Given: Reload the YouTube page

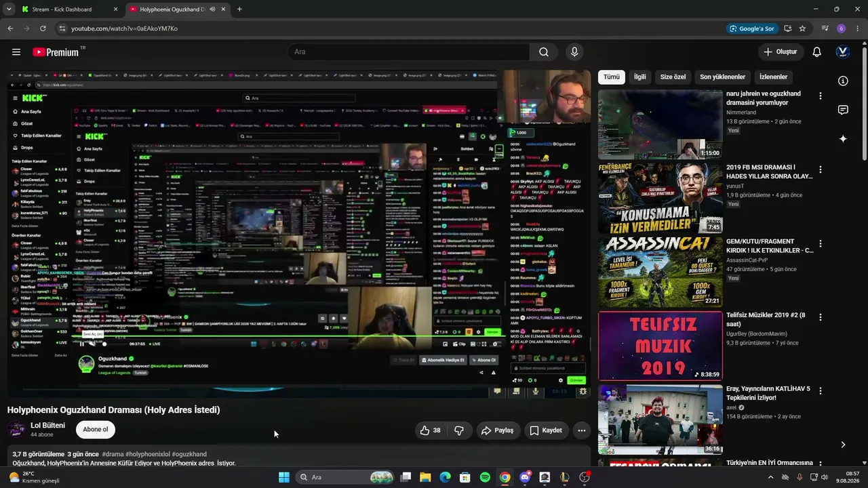Looking at the screenshot, I should (x=43, y=28).
